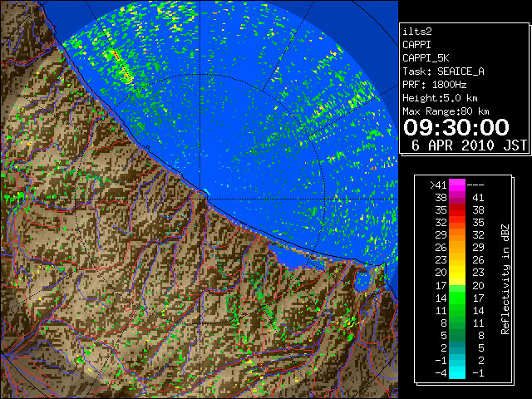Click the 'Height:5.0 km' line
The image size is (532, 399).
pos(440,98)
